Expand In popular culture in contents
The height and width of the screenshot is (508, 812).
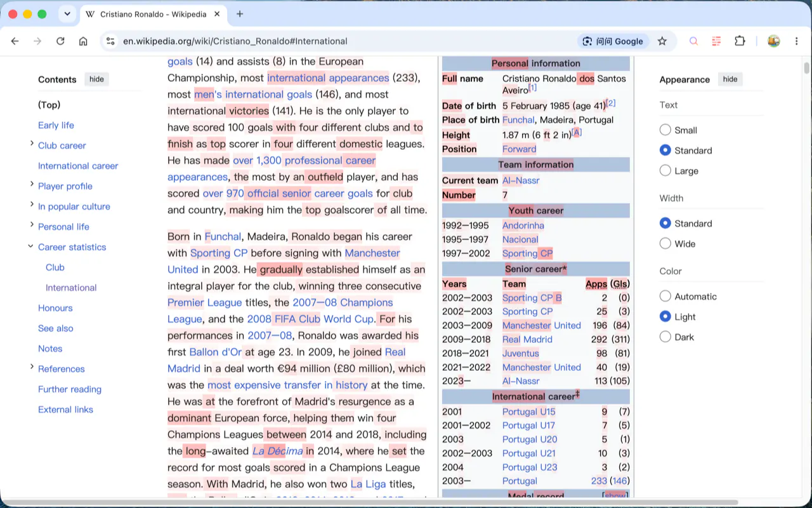(32, 204)
